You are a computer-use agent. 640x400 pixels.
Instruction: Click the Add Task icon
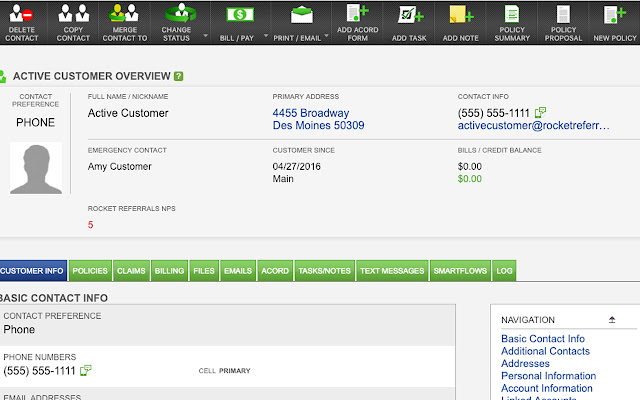[408, 15]
